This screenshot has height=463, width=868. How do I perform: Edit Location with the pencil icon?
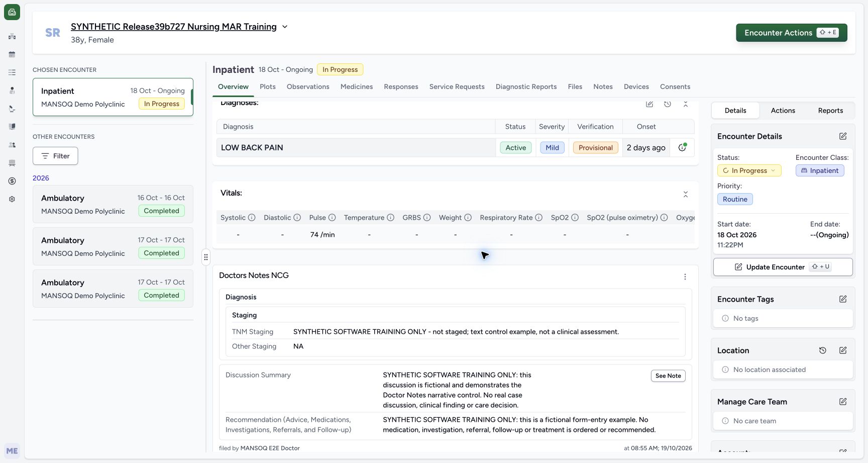(x=843, y=350)
